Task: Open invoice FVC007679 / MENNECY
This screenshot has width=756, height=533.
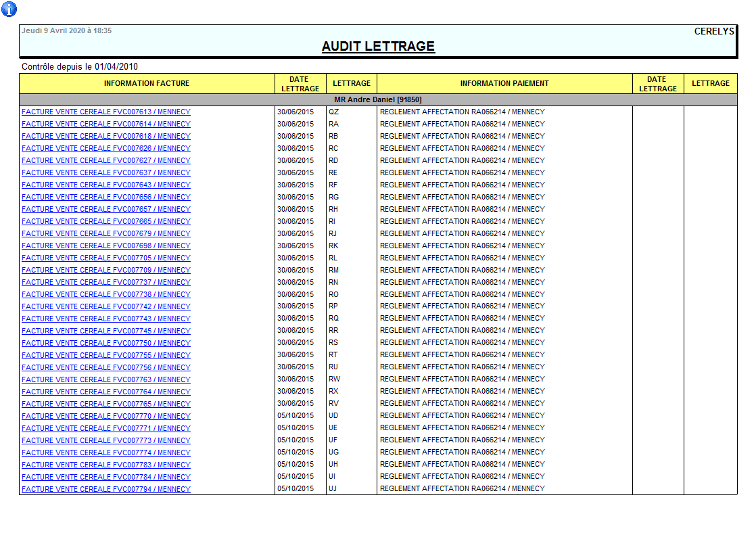Action: (106, 234)
